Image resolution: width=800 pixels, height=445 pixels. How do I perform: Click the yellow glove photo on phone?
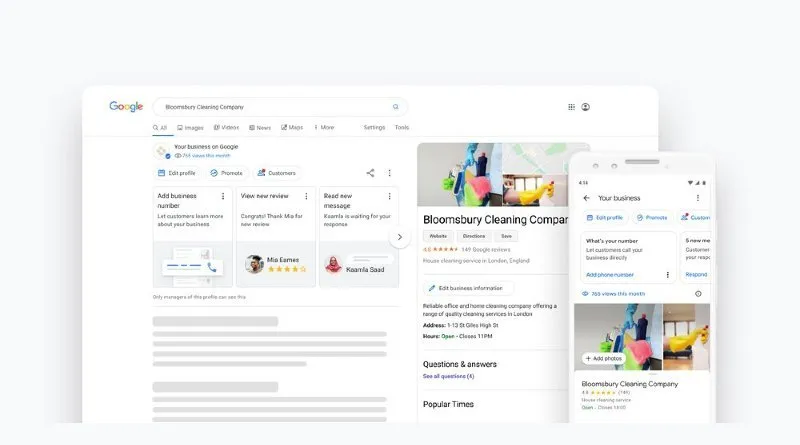point(686,337)
